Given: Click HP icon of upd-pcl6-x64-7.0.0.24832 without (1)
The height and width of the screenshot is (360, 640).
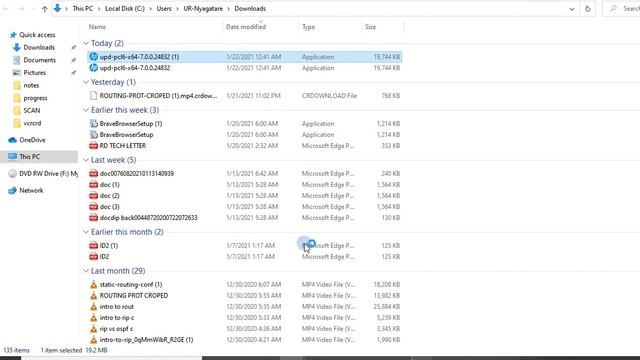Looking at the screenshot, I should coord(93,68).
